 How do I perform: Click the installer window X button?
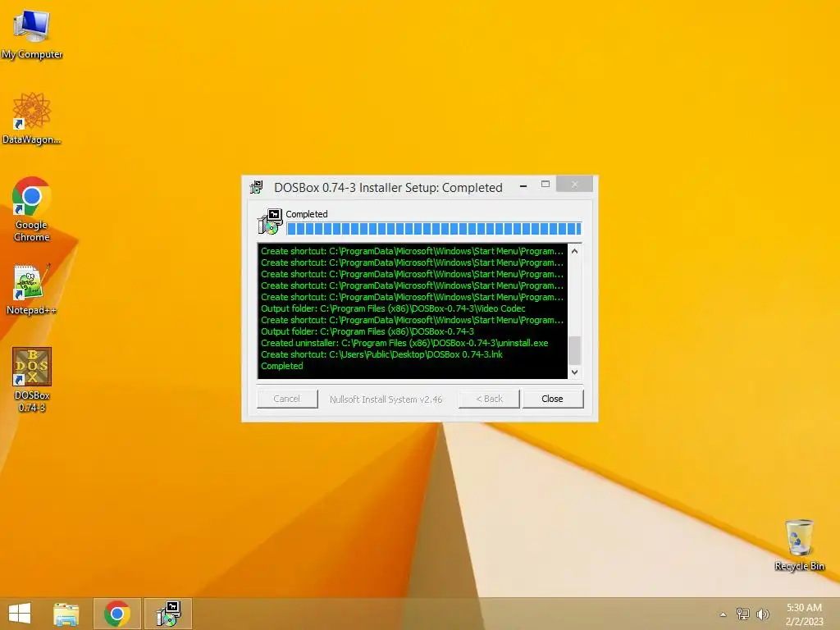coord(574,185)
